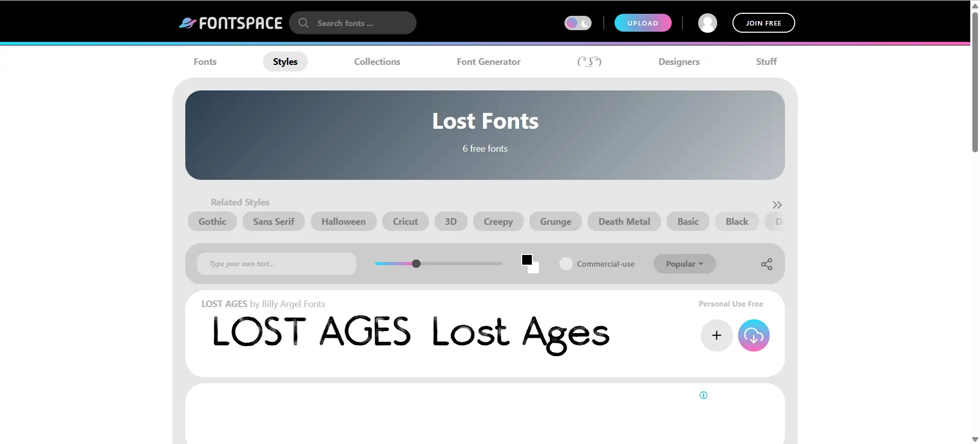
Task: Select the Creepy style tag
Action: 498,221
